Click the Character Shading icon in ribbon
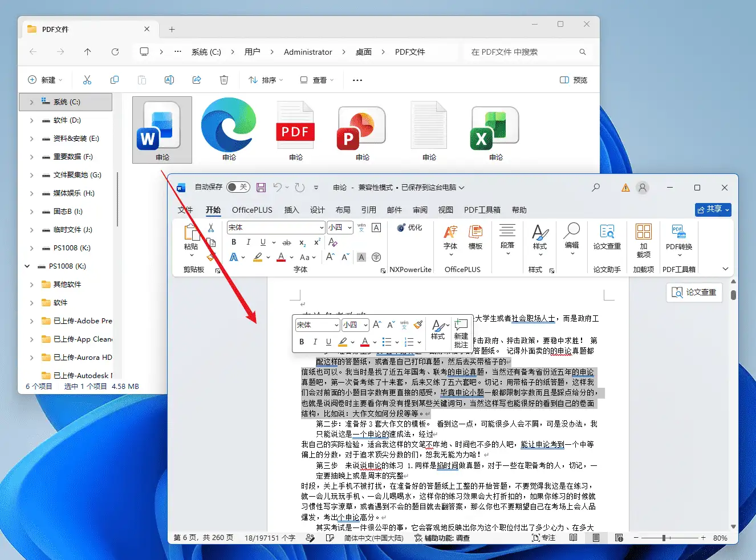 coord(361,257)
